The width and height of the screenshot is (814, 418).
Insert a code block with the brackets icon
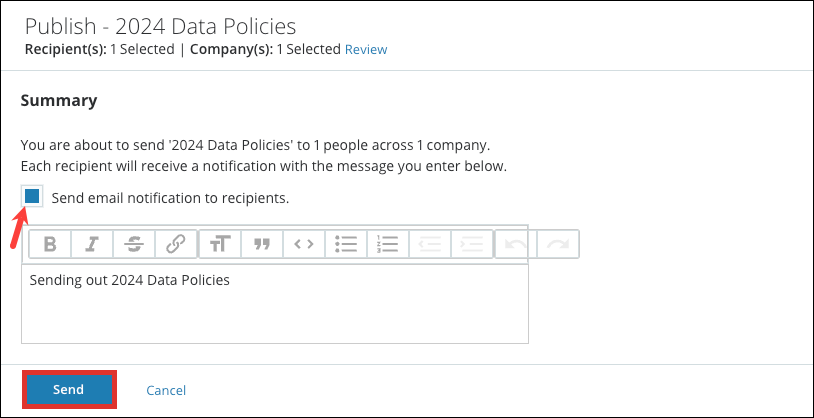[304, 244]
